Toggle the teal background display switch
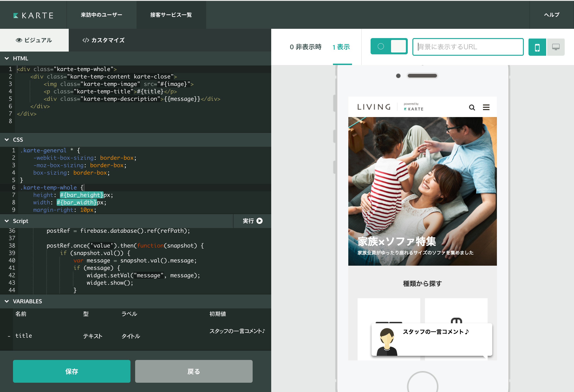This screenshot has height=392, width=574. pyautogui.click(x=389, y=46)
